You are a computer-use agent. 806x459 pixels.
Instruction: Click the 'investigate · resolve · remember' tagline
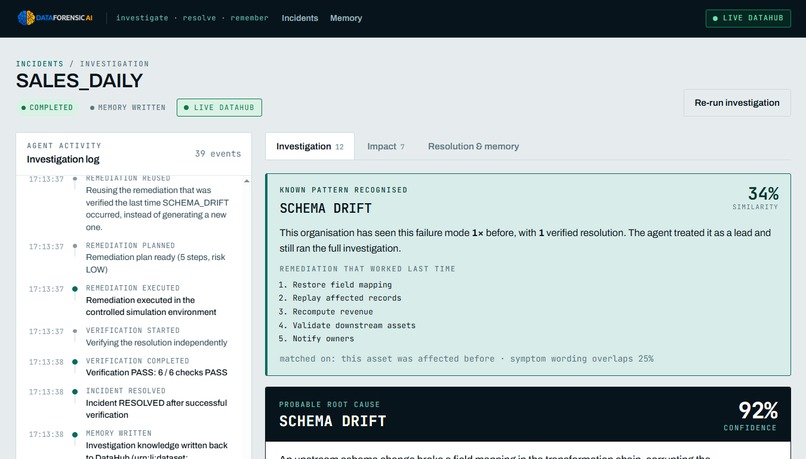(192, 18)
